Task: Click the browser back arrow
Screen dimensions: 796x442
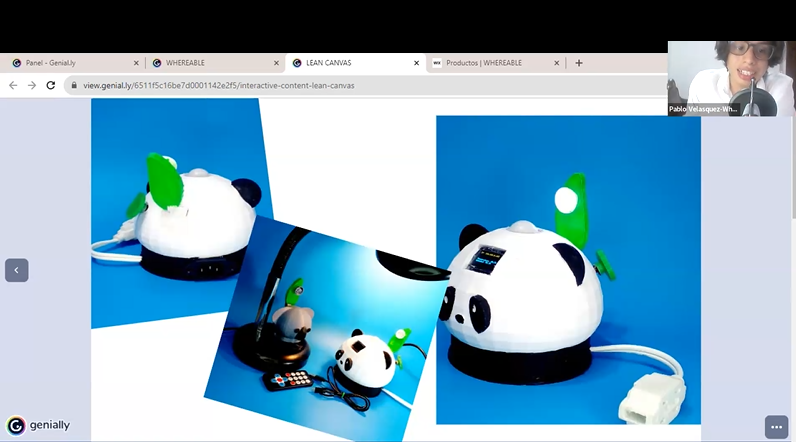Action: [13, 85]
